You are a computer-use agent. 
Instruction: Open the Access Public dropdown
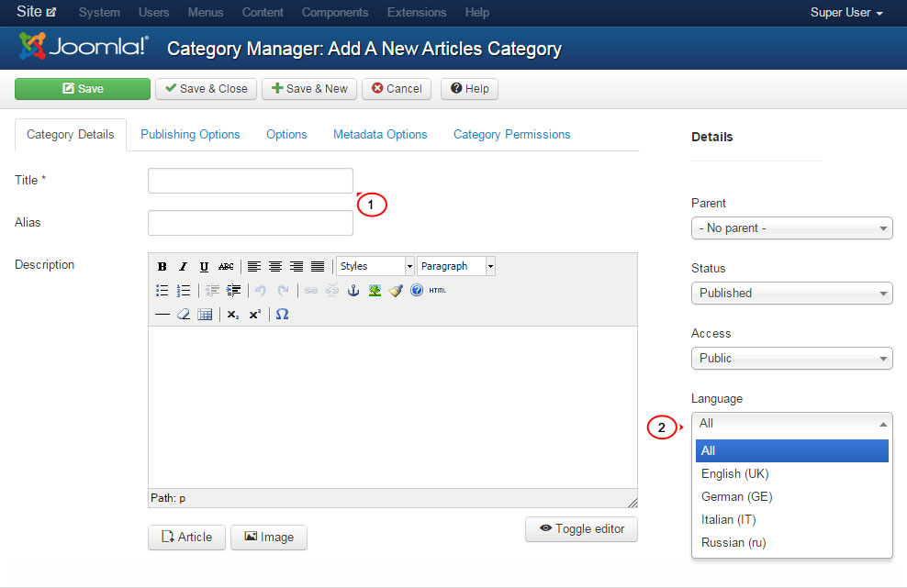792,359
